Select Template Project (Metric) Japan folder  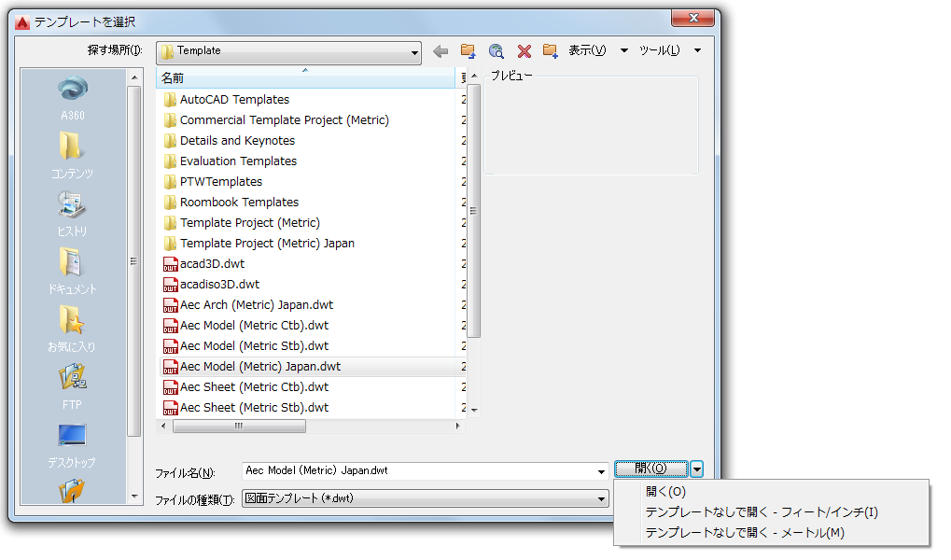coord(267,244)
